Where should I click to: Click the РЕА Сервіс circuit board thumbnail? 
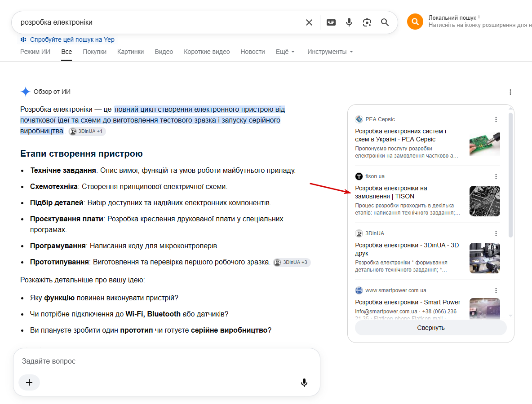(484, 144)
